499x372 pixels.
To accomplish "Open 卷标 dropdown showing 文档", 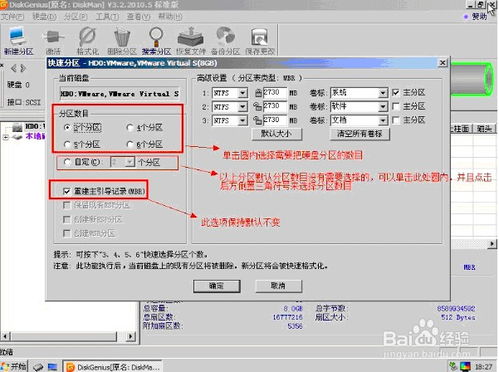I will [383, 120].
